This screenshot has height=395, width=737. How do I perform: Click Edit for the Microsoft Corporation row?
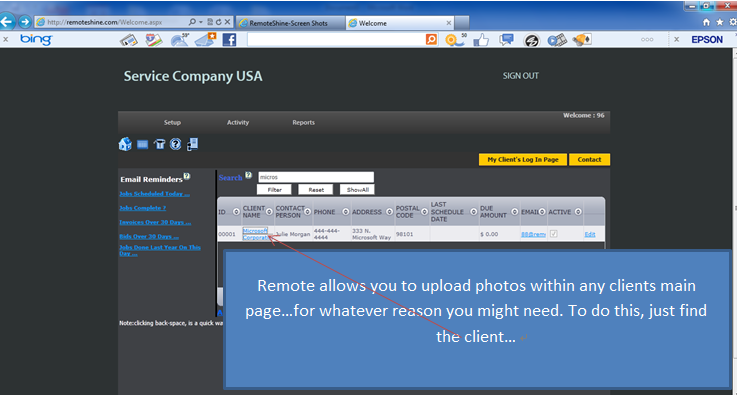[x=589, y=234]
